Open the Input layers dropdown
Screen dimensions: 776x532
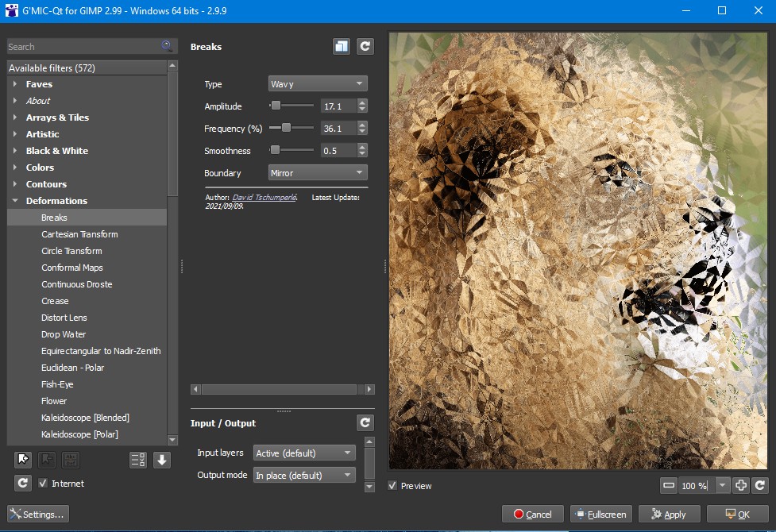(x=303, y=453)
